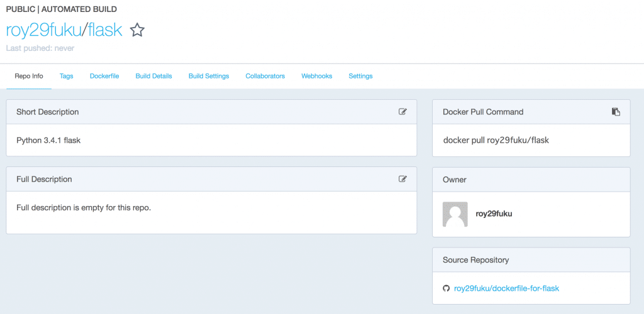This screenshot has height=314, width=644.
Task: Click the Full Description panel heading
Action: [x=44, y=179]
